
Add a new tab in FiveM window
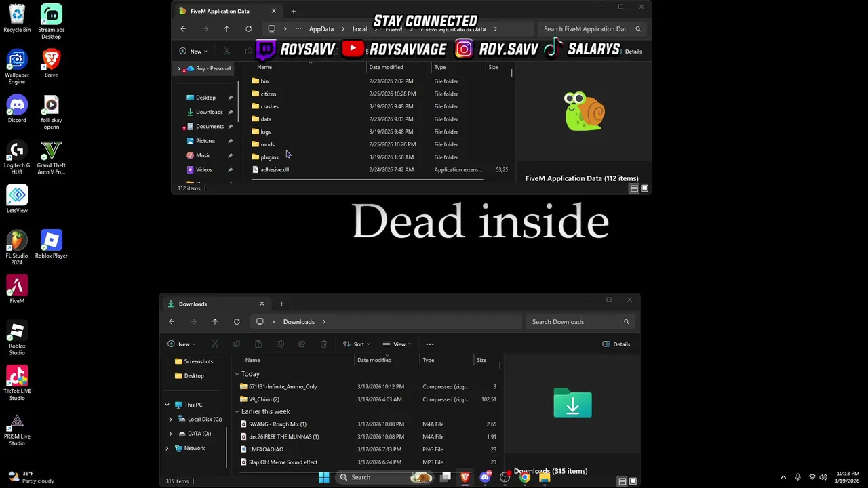click(x=293, y=11)
